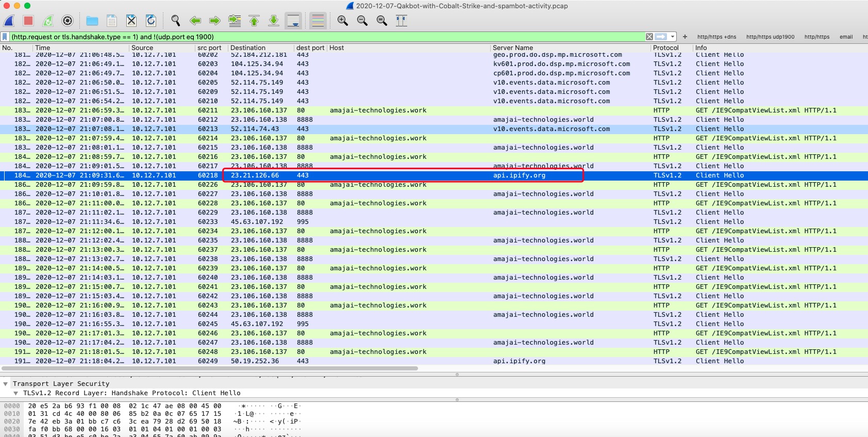Select packet with source port 60233 to 45.63.107.192

pos(434,222)
